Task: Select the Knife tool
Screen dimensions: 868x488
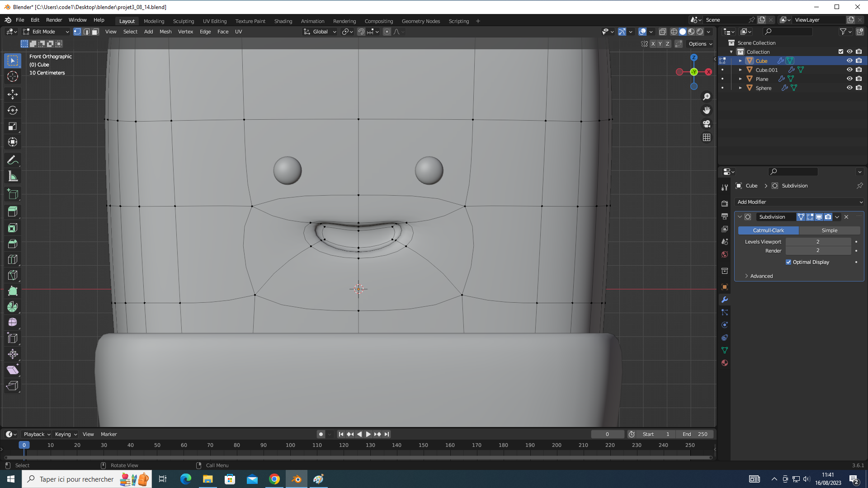Action: click(13, 275)
